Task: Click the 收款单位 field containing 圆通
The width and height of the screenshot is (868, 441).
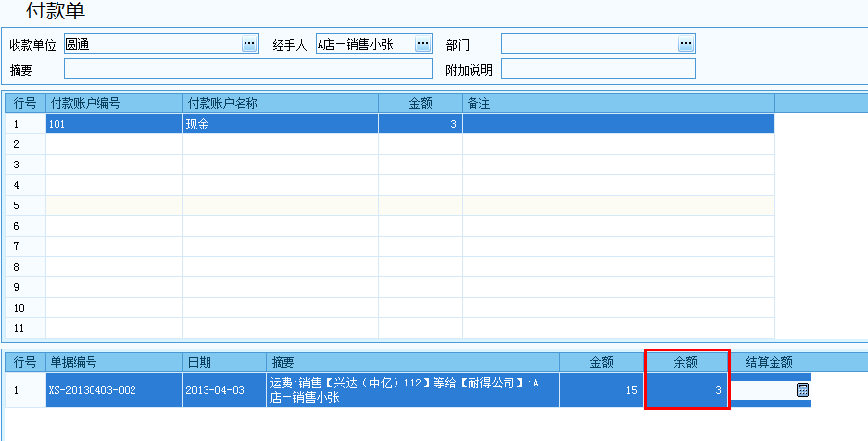Action: [151, 44]
